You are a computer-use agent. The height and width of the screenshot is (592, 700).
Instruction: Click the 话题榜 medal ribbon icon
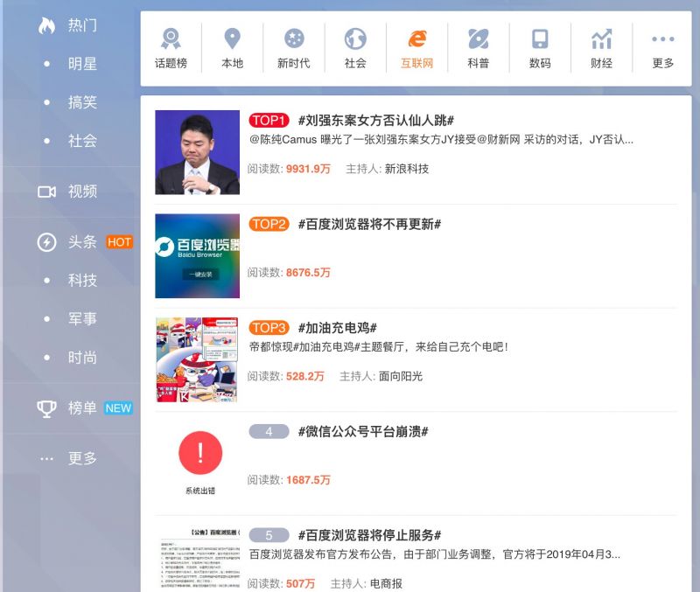[171, 38]
